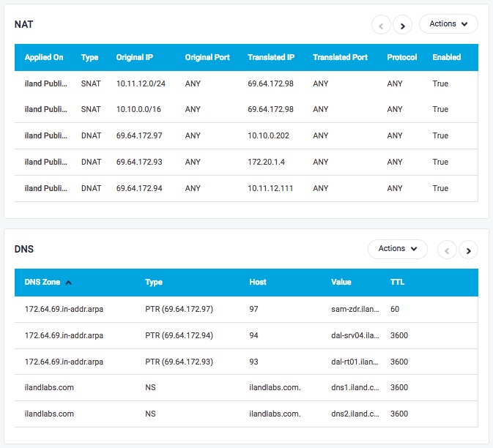Screen dimensions: 493x448
Task: Select original IP 69.64.172.93 in NAT
Action: [x=139, y=162]
